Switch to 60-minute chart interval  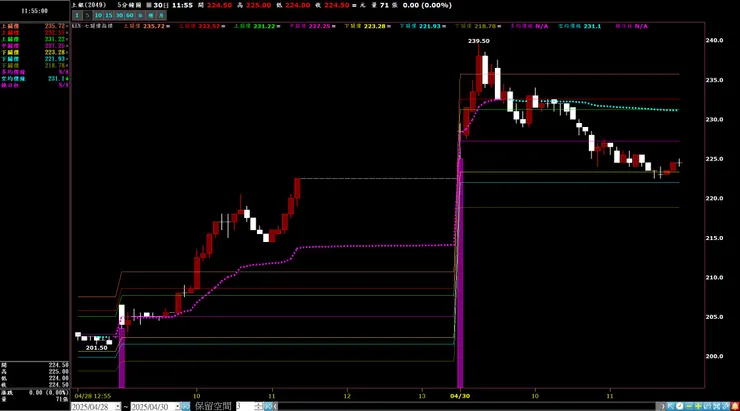point(130,16)
